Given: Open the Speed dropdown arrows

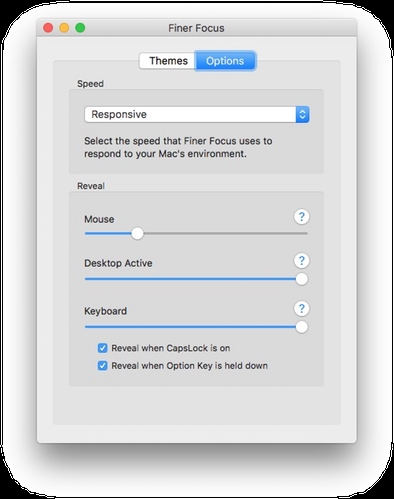Looking at the screenshot, I should click(x=302, y=114).
